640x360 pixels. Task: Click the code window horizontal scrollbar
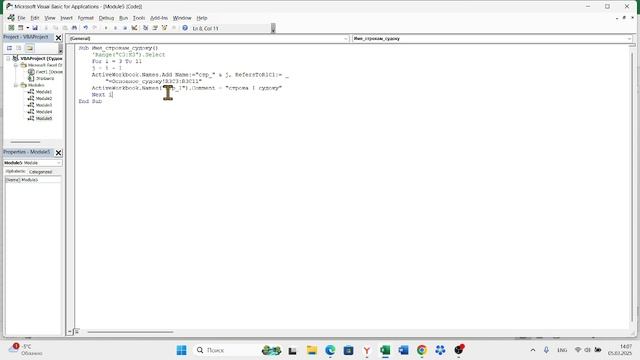coord(131,332)
